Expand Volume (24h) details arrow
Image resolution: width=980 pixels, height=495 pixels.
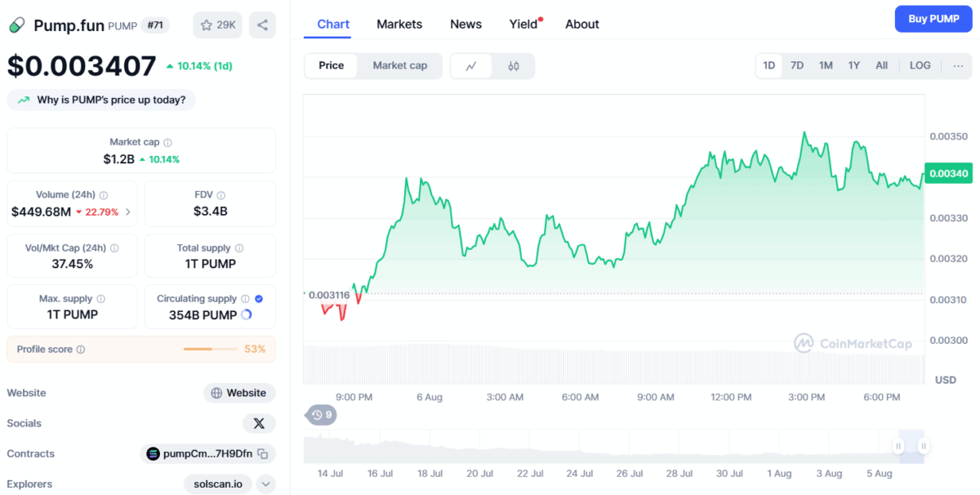click(127, 212)
